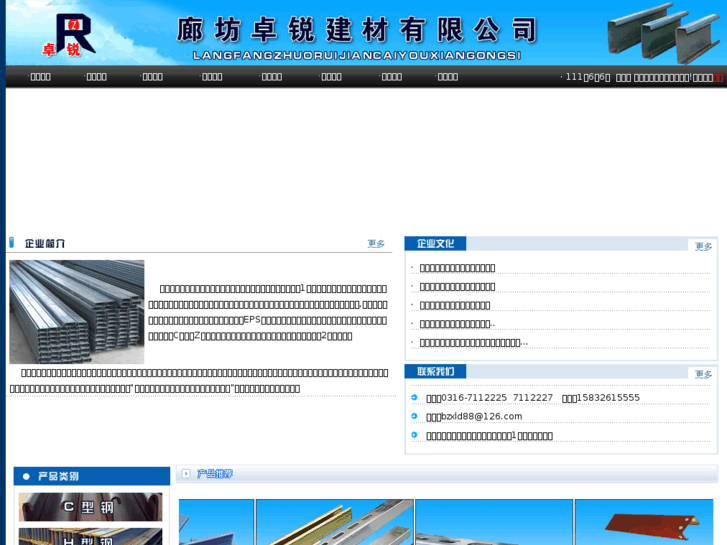
Task: Click the 产品类别 sidebar header
Action: [x=92, y=476]
